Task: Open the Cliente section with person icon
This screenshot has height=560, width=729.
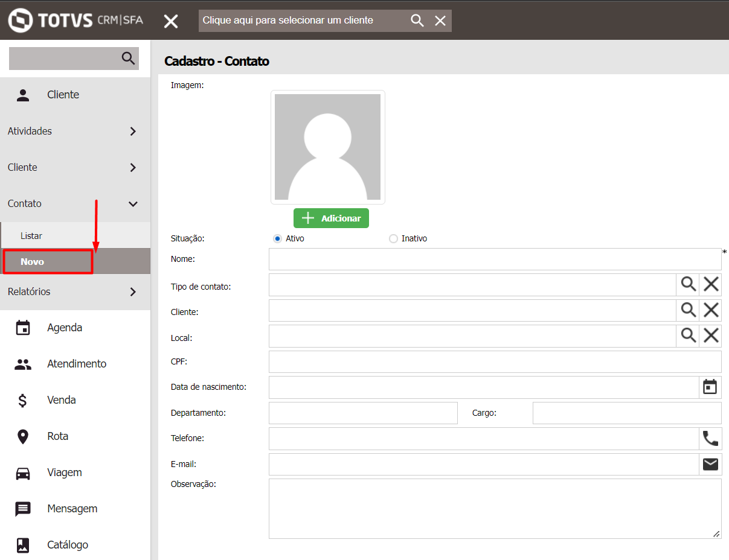Action: point(75,95)
